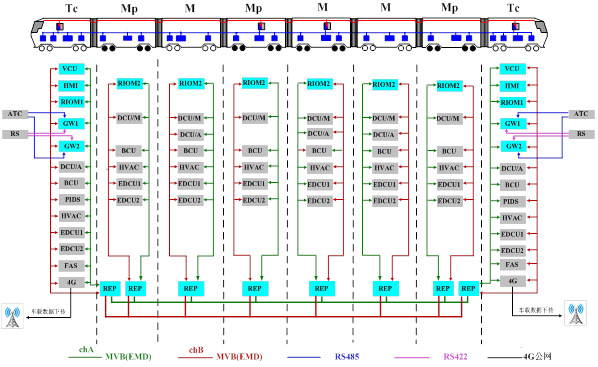Click the HMI block in left Tc car

[x=71, y=86]
